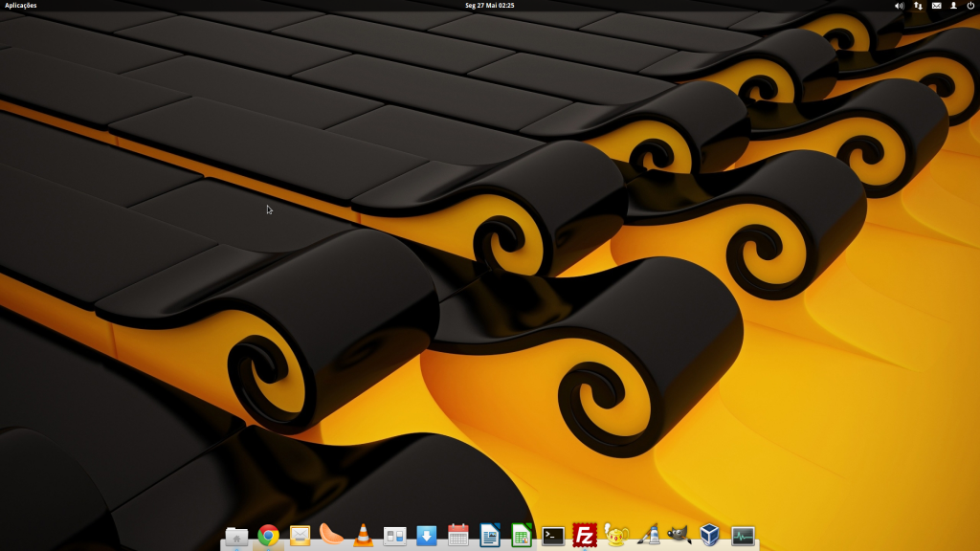Open the user accounts indicator

[x=954, y=6]
